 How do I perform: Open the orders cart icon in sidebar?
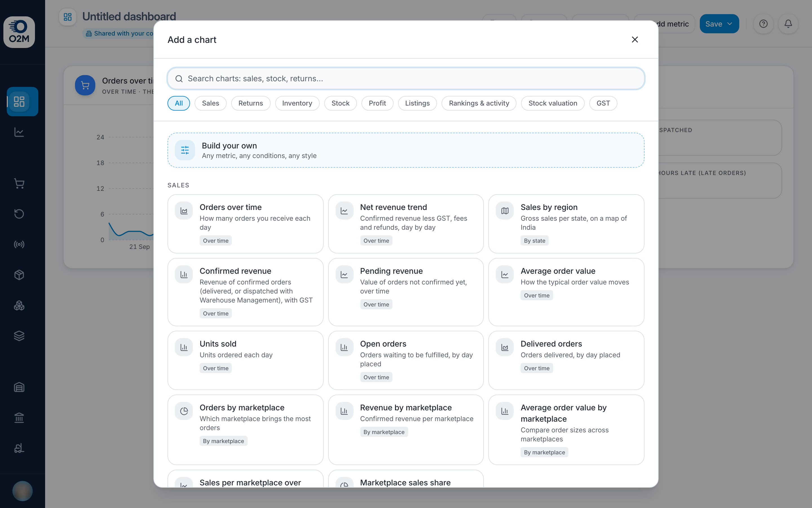[19, 183]
